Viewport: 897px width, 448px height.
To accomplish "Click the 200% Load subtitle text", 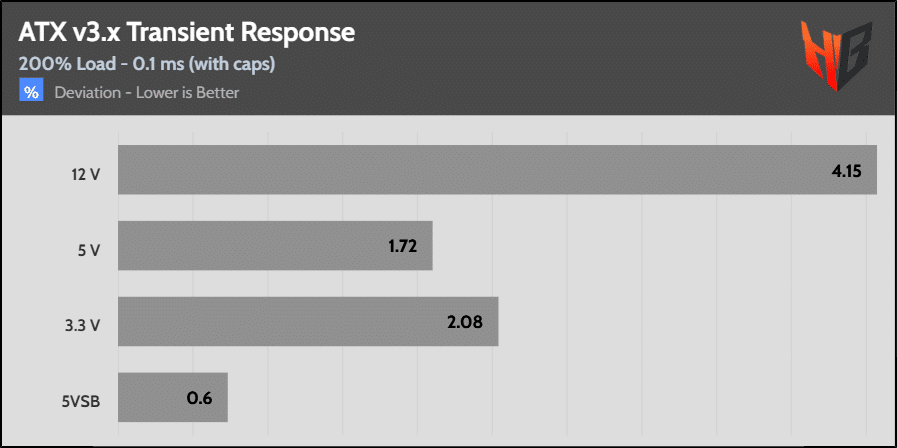I will tap(67, 64).
